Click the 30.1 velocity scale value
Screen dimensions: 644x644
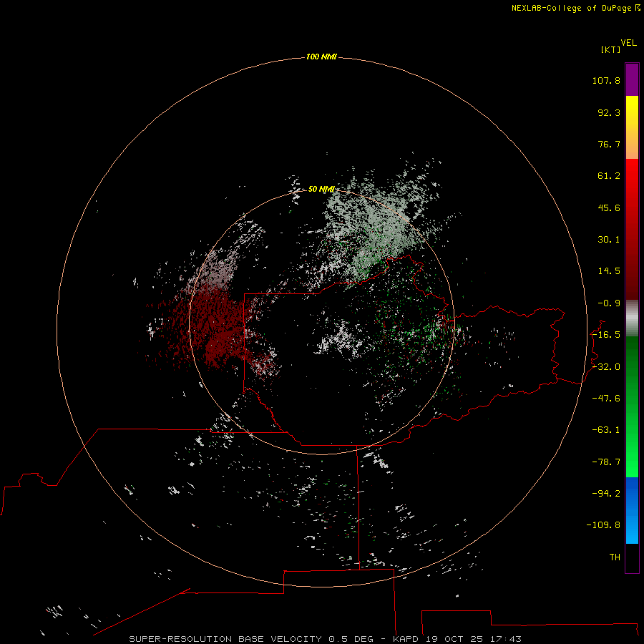pos(609,240)
